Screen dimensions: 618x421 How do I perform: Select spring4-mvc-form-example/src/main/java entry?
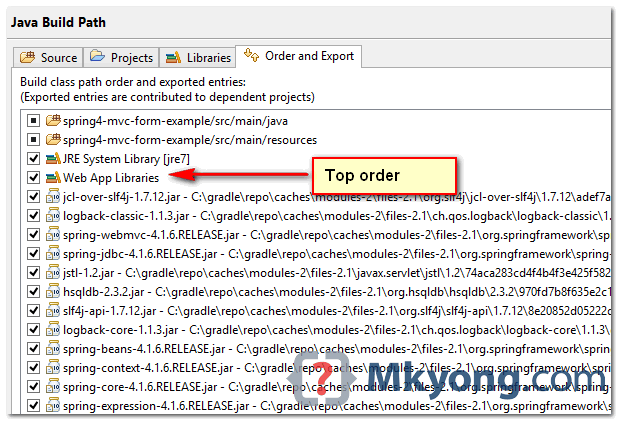175,121
